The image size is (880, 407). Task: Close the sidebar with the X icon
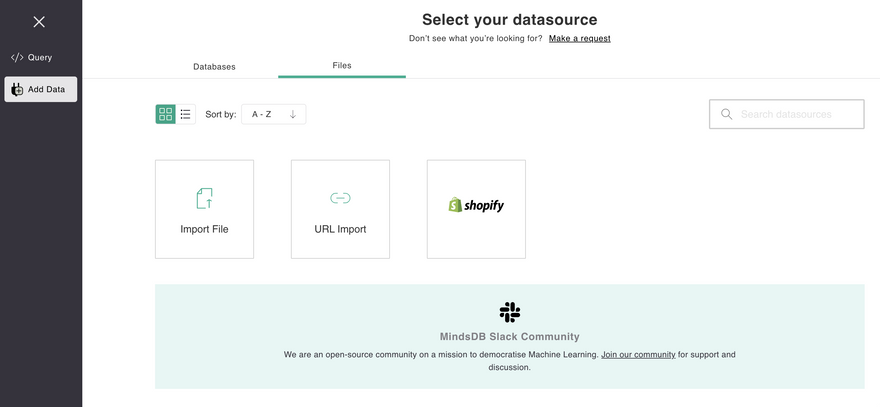pyautogui.click(x=39, y=22)
